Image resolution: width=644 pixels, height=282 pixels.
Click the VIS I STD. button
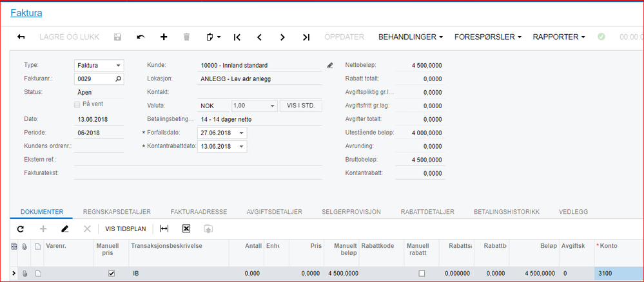300,106
